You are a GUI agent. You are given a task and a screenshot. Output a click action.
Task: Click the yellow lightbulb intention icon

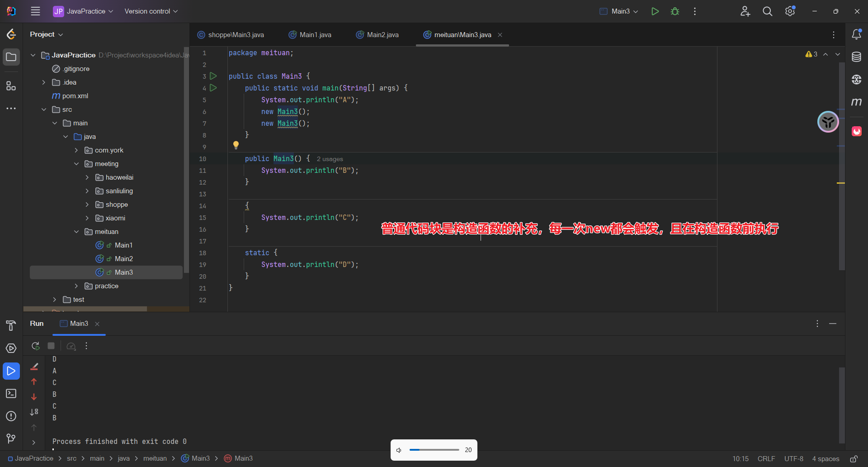236,145
